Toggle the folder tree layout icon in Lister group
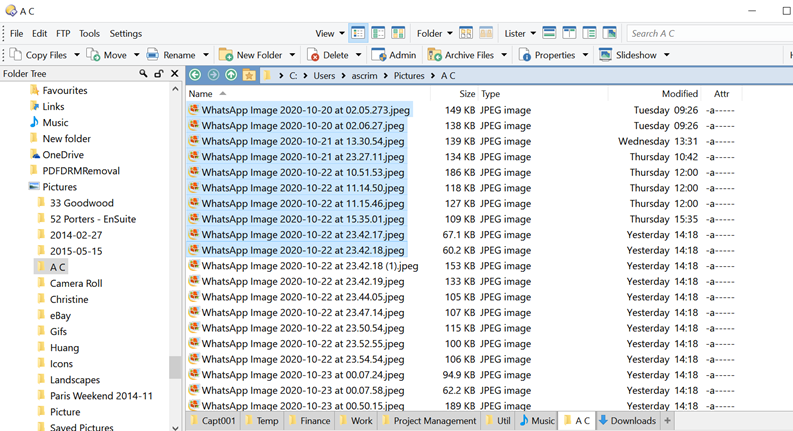The image size is (793, 431). [x=589, y=33]
